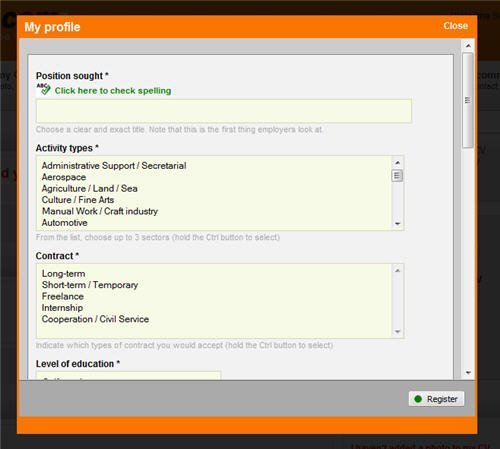This screenshot has height=449, width=500.
Task: Click the Activity types scrollbar thumb
Action: pos(397,175)
